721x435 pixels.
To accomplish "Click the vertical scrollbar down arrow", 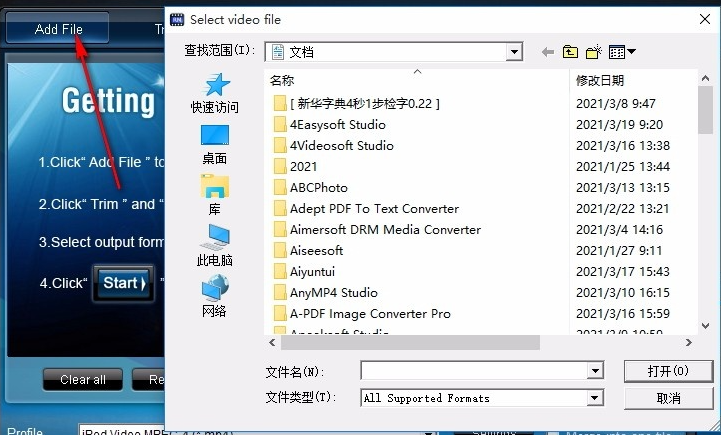I will [705, 325].
